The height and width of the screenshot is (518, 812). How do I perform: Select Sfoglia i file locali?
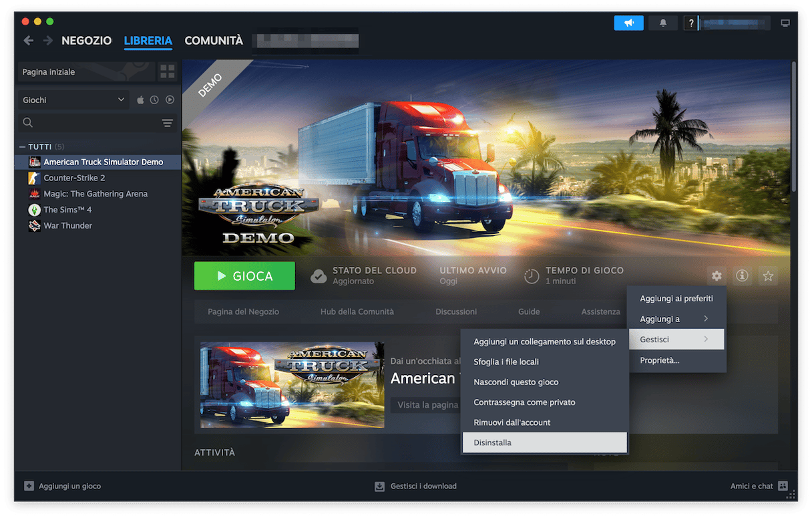pos(544,362)
